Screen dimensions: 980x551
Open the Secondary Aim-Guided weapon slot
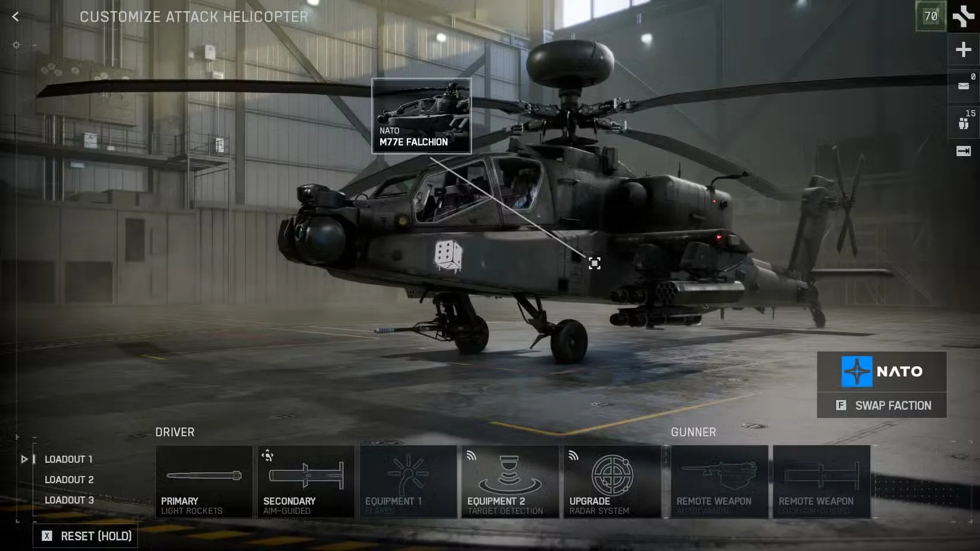[x=305, y=481]
